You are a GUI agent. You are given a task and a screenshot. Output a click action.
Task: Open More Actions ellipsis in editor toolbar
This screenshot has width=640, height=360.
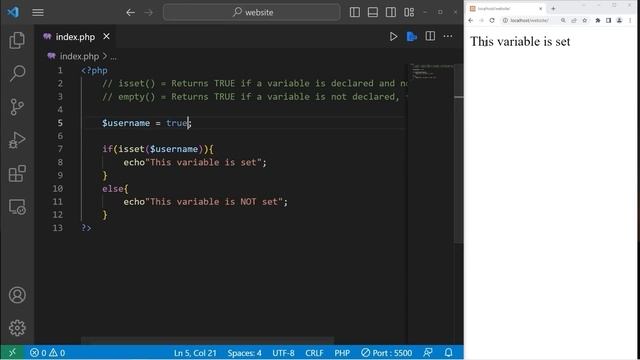[448, 36]
